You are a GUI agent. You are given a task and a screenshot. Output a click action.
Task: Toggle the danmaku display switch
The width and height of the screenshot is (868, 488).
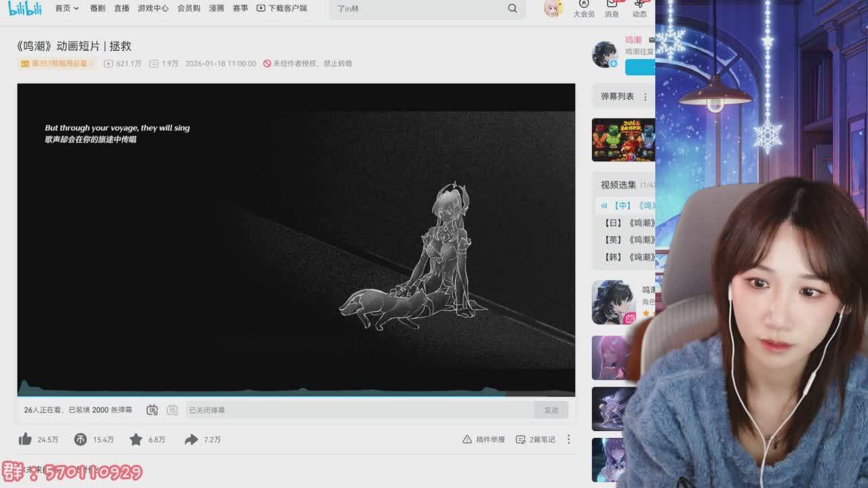click(153, 410)
